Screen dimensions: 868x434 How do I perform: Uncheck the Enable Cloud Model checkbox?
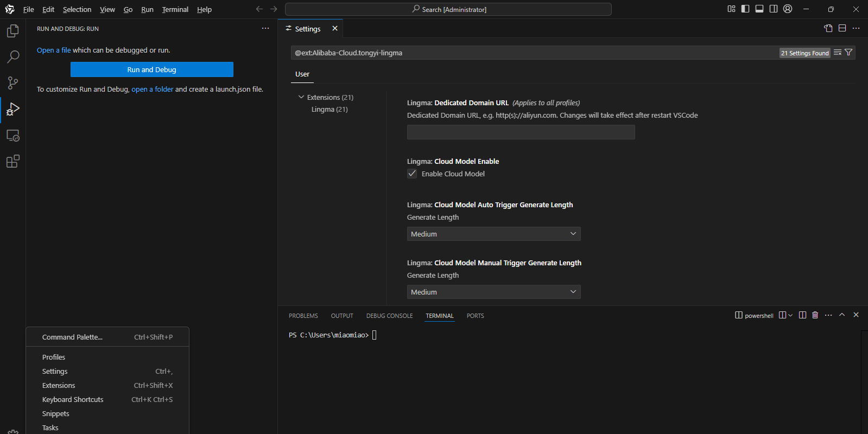point(412,174)
